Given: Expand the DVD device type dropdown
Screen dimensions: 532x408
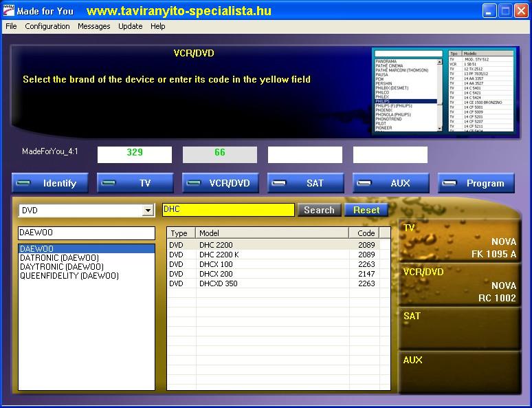Looking at the screenshot, I should [148, 211].
